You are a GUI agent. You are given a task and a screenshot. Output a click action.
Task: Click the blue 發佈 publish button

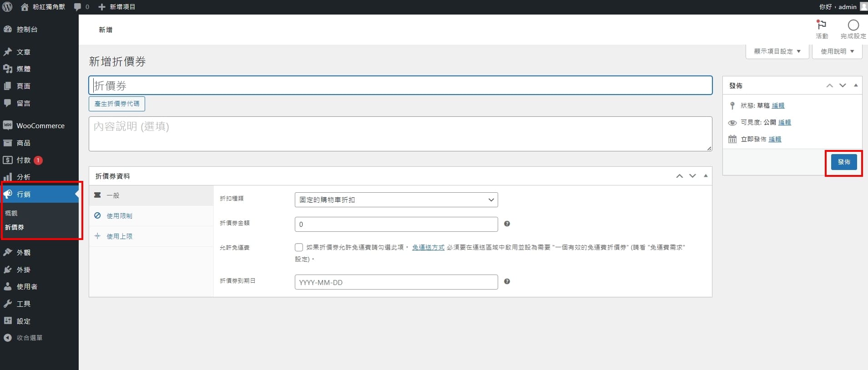click(844, 162)
